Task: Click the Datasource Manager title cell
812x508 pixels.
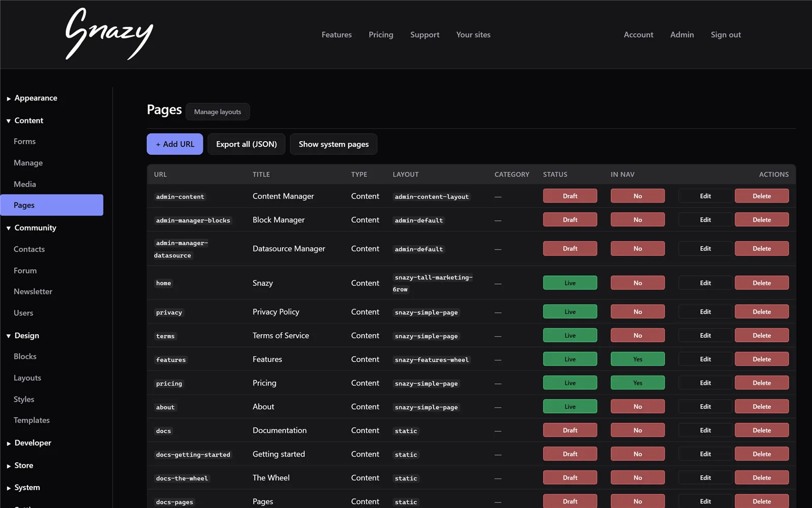Action: (289, 248)
